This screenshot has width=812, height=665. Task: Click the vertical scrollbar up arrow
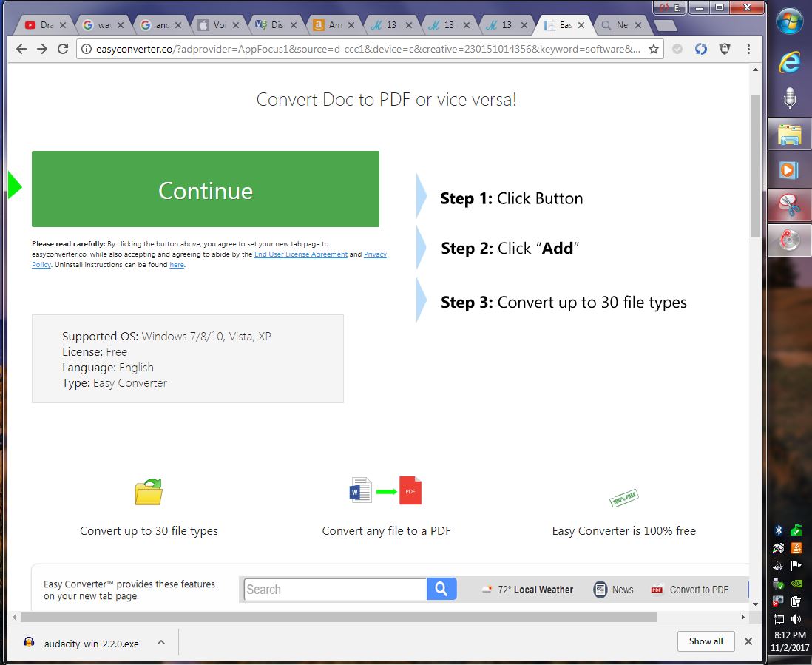click(755, 69)
